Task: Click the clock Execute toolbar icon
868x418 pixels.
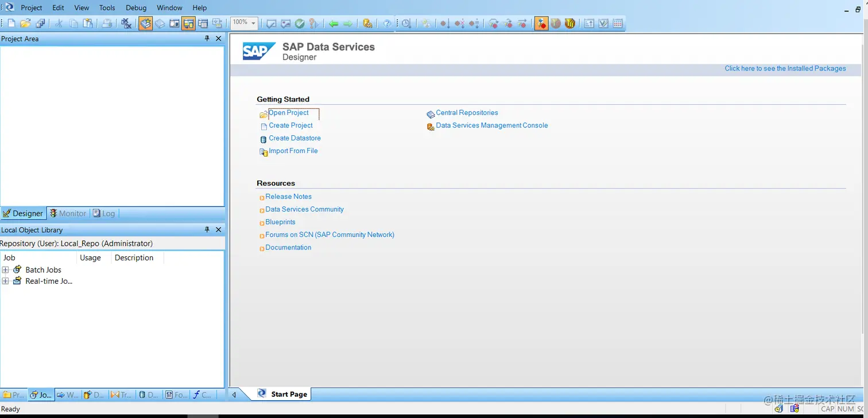Action: (406, 24)
